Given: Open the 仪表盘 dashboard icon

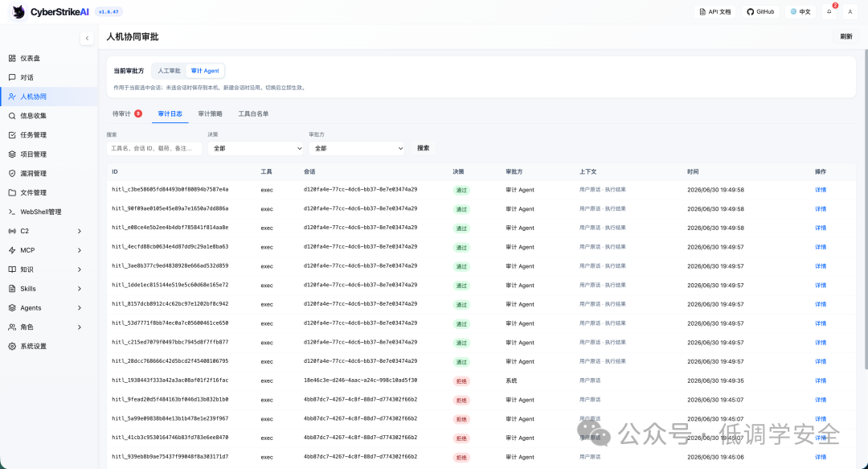Looking at the screenshot, I should pos(12,58).
